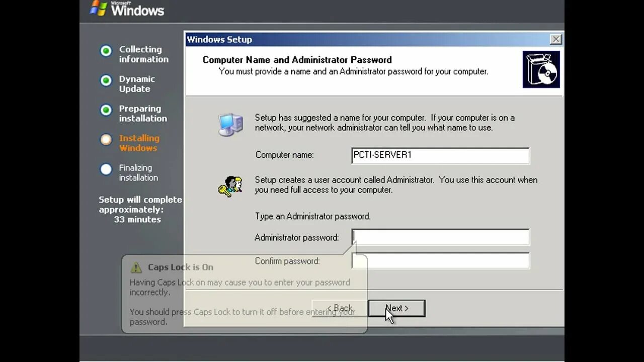Click the Collecting information step bullet

(x=106, y=51)
